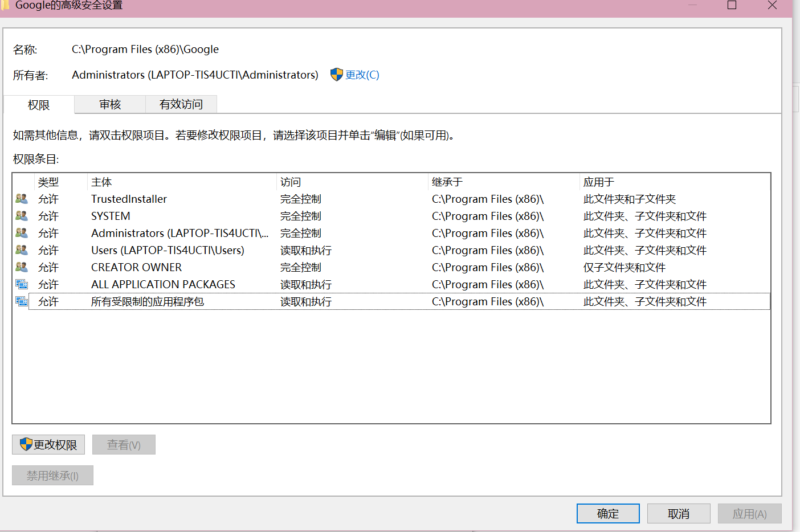Image resolution: width=800 pixels, height=532 pixels.
Task: Select the Users (LAPTOP-TIS4UCTI\Users) entry
Action: click(391, 250)
